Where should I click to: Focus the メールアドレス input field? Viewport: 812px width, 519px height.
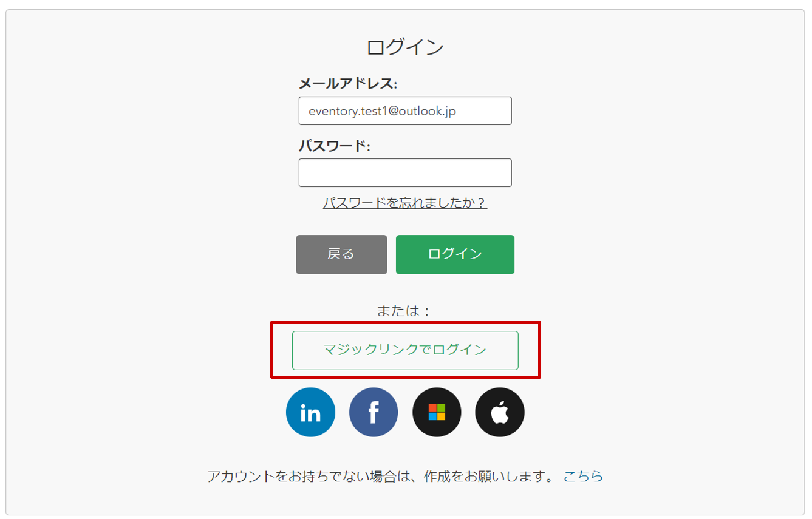point(405,111)
